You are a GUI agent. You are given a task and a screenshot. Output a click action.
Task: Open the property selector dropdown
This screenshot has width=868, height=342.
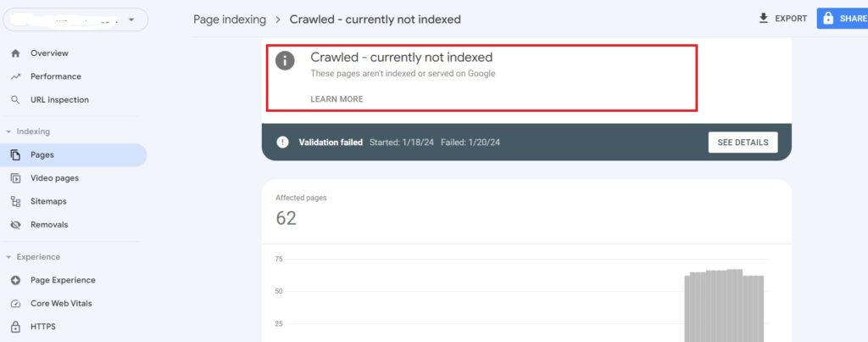131,20
